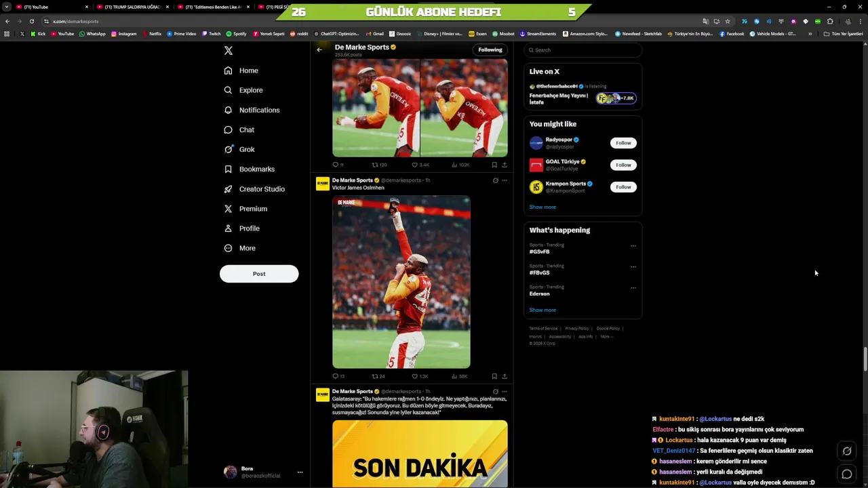Click the repost icon showing 24
The width and height of the screenshot is (868, 488).
pyautogui.click(x=378, y=376)
